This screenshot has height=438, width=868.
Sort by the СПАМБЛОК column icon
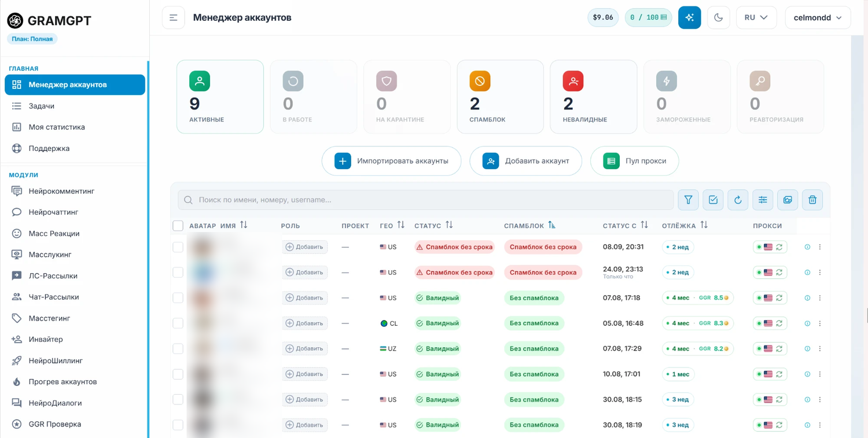(551, 225)
